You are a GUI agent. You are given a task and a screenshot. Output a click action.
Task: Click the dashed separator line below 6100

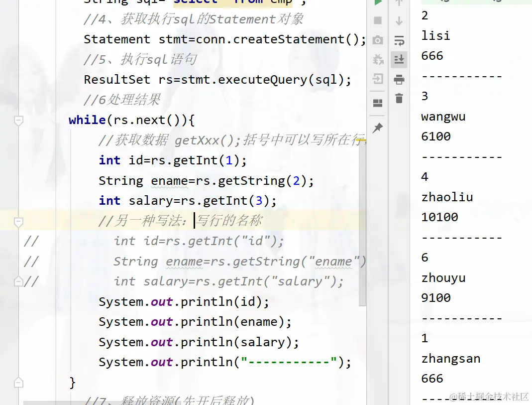click(x=462, y=157)
